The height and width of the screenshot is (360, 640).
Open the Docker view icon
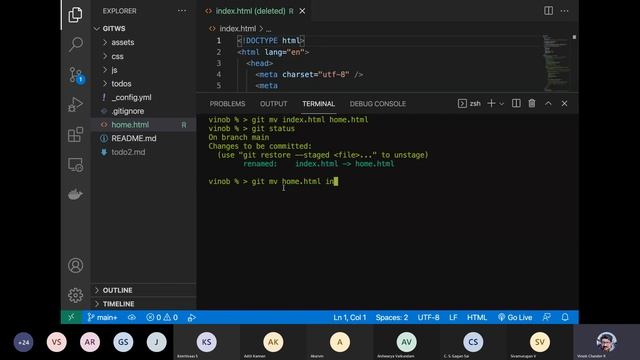click(x=76, y=194)
